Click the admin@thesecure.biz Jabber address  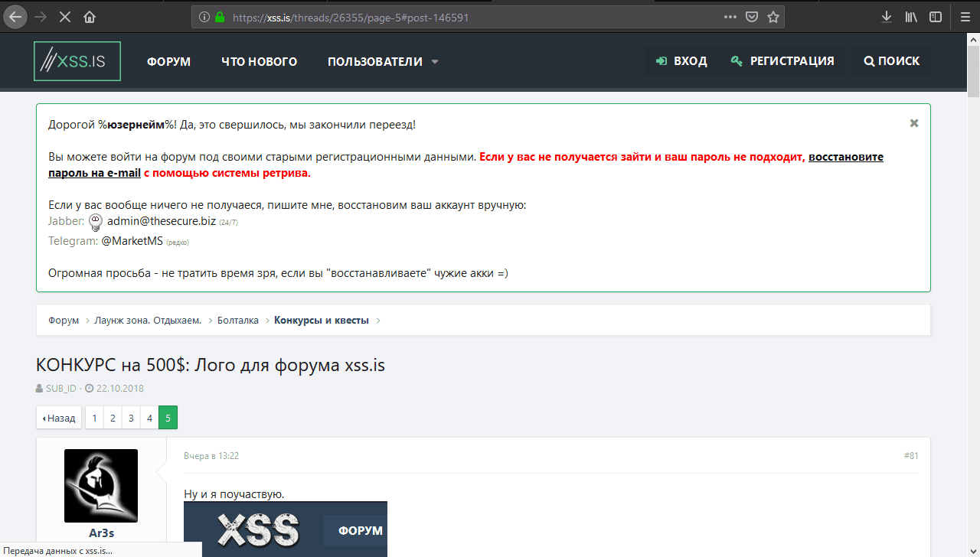pyautogui.click(x=162, y=221)
